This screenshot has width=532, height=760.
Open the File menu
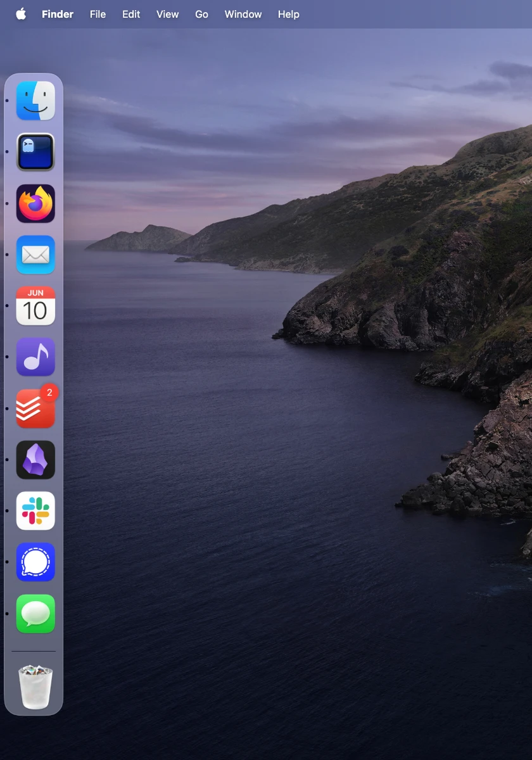[x=98, y=14]
